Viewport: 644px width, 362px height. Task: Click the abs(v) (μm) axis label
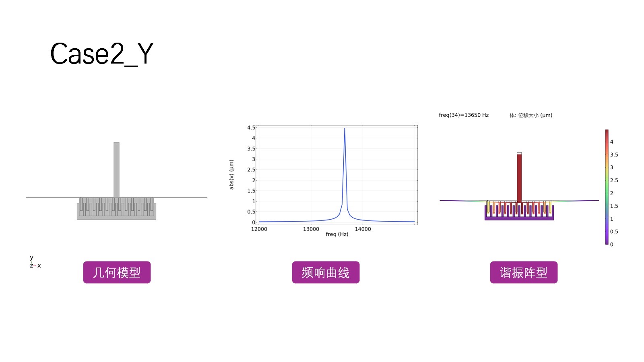(x=231, y=175)
